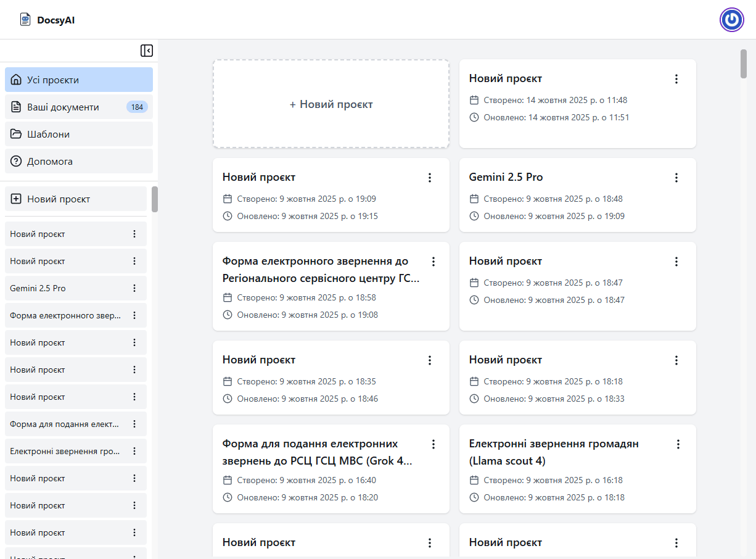Click the main page vertical scrollbar
The height and width of the screenshot is (559, 756).
744,64
